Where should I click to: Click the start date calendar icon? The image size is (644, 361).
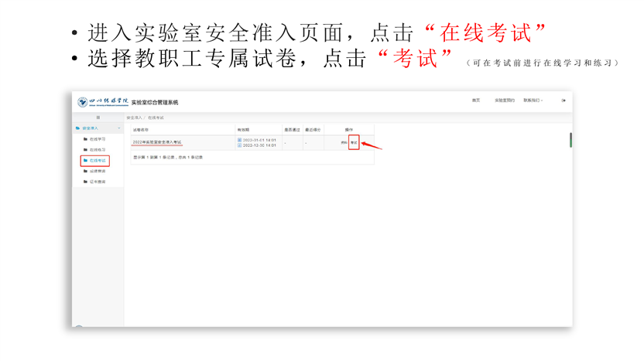(x=239, y=140)
